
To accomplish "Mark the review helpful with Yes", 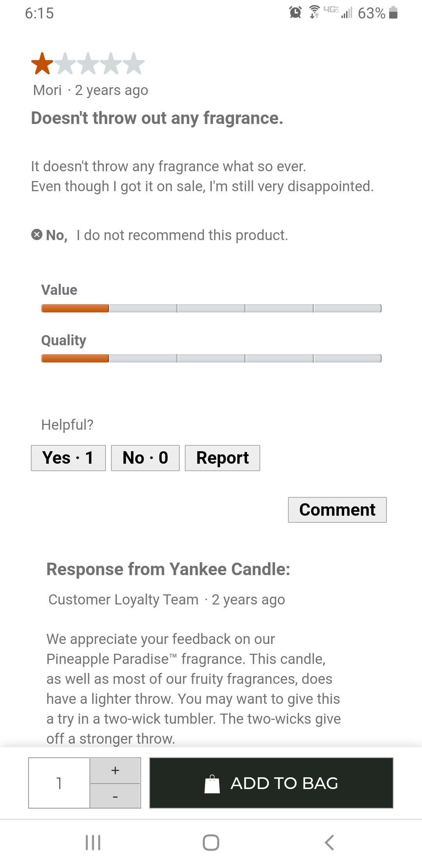I will click(x=68, y=458).
